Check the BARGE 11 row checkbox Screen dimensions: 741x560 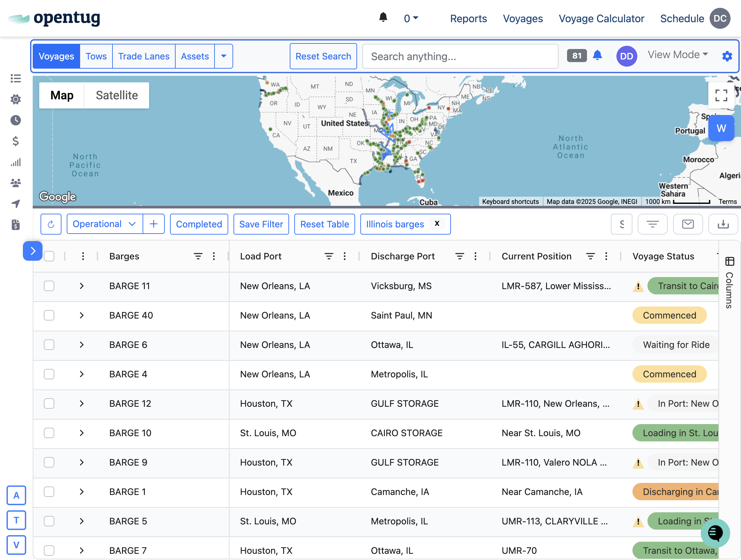pos(49,286)
